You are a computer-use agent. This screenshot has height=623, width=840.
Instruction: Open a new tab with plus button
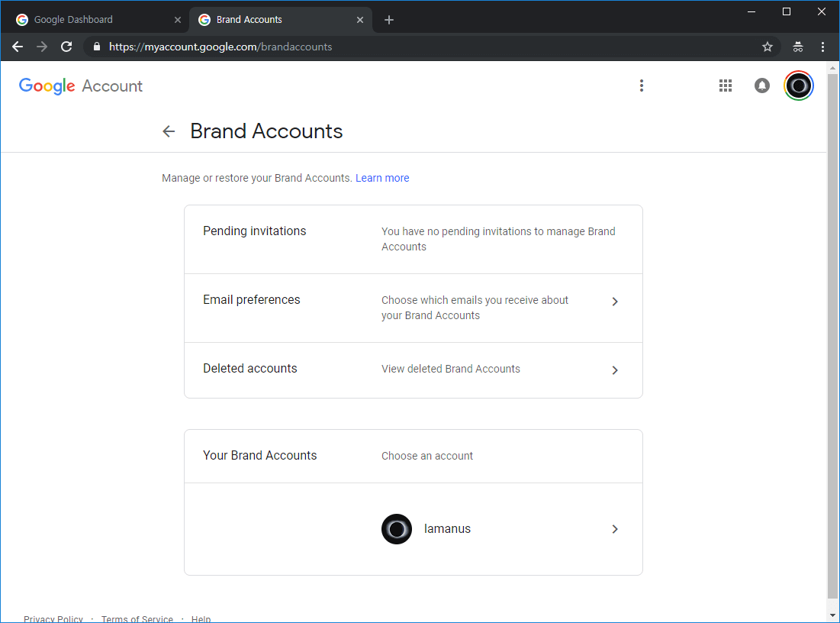click(x=389, y=20)
